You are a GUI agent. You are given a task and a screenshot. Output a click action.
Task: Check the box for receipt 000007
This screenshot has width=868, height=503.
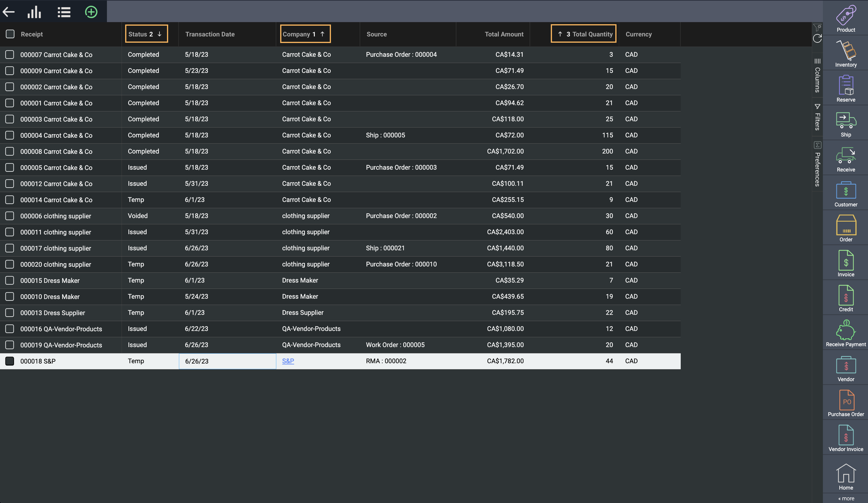(10, 54)
